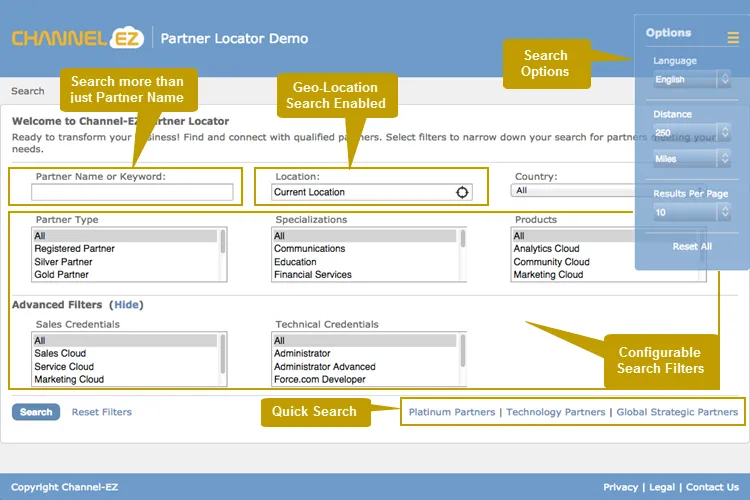The height and width of the screenshot is (500, 750).
Task: Click the Partner Name or Keyword field
Action: coord(132,192)
